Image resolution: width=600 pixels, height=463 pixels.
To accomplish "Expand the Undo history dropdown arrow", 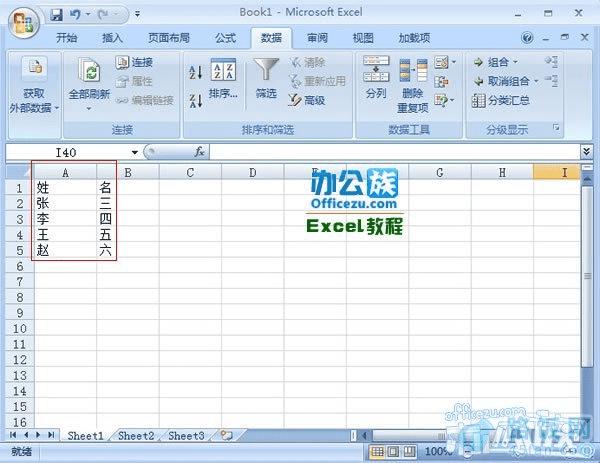I will pos(88,15).
